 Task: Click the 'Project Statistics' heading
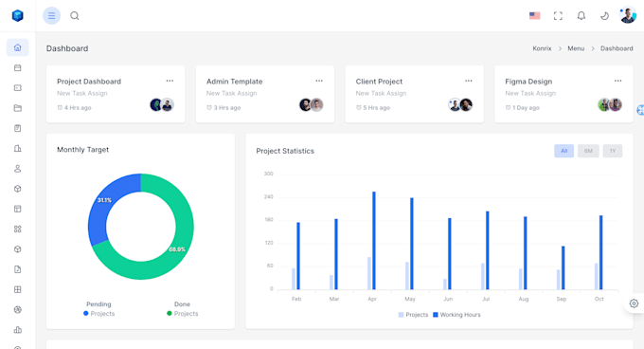(x=285, y=151)
